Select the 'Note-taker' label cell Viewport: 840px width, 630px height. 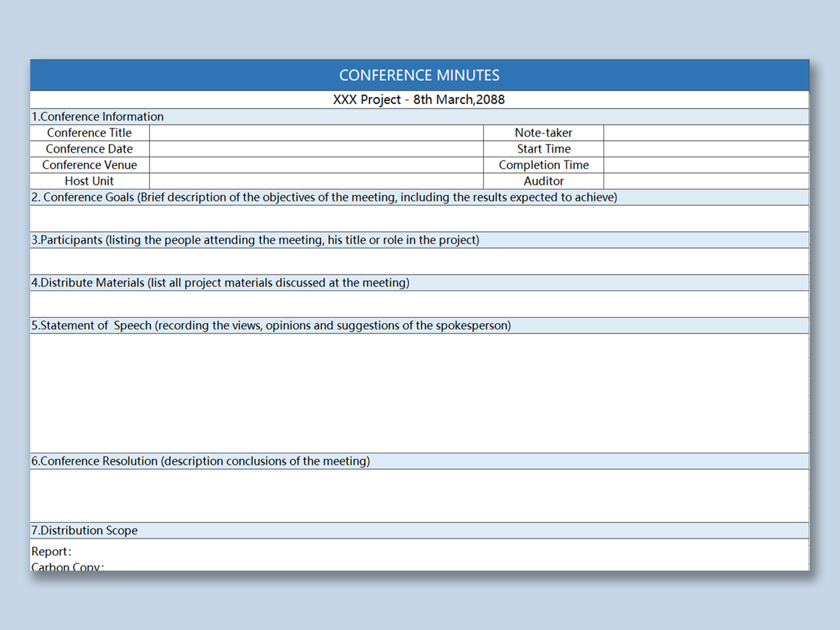(x=544, y=133)
